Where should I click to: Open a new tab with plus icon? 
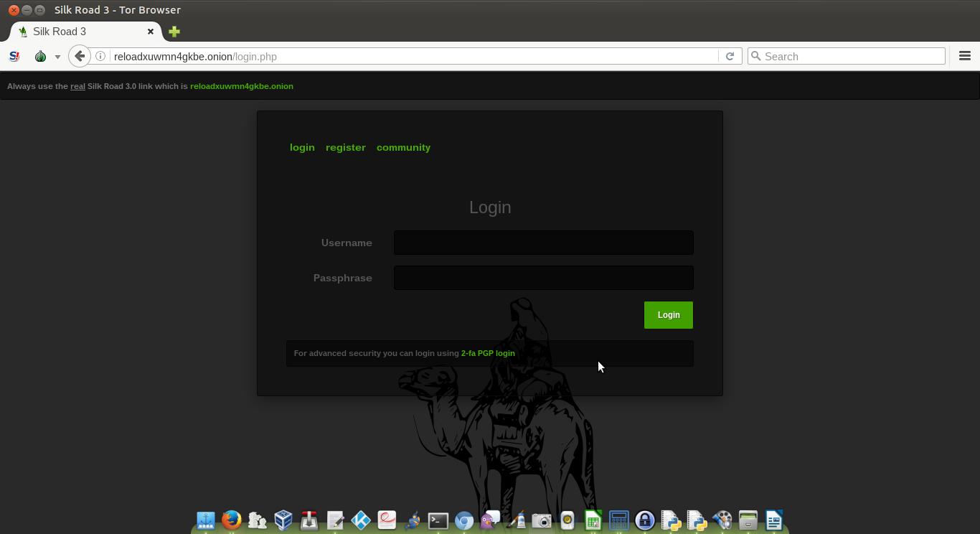[x=174, y=32]
